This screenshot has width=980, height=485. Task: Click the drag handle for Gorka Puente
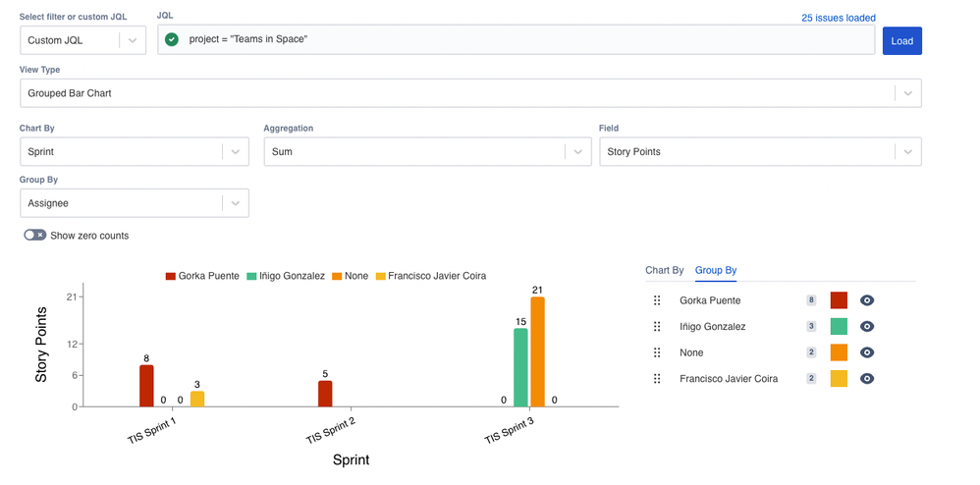(x=657, y=300)
